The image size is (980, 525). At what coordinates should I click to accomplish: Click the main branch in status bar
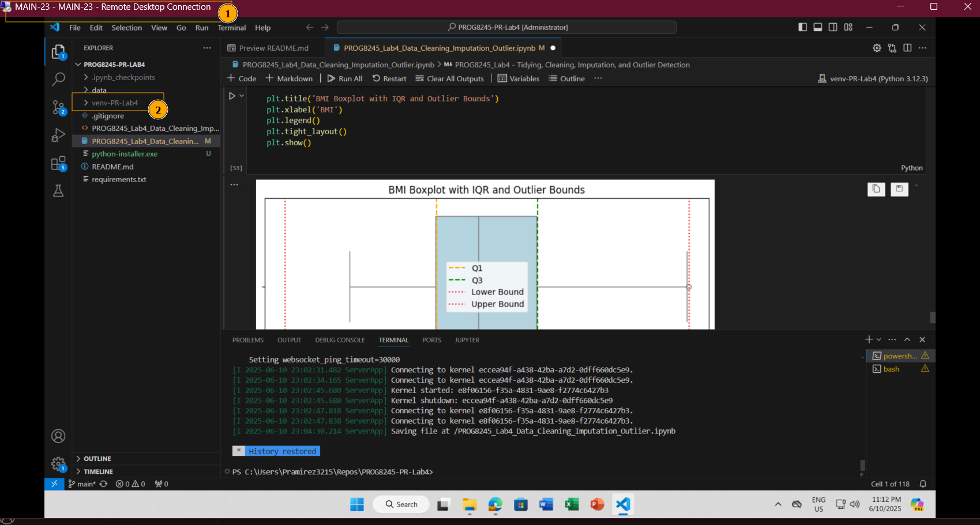82,484
